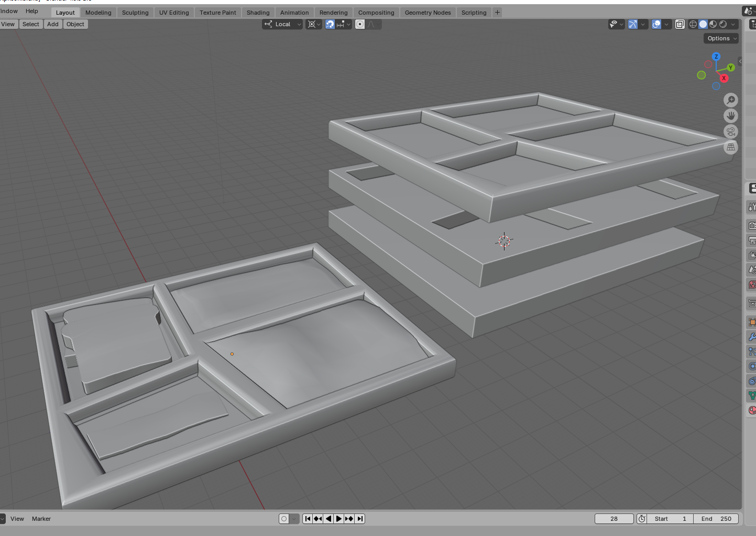This screenshot has height=536, width=756.
Task: Expand the pivot point dropdown
Action: point(314,24)
